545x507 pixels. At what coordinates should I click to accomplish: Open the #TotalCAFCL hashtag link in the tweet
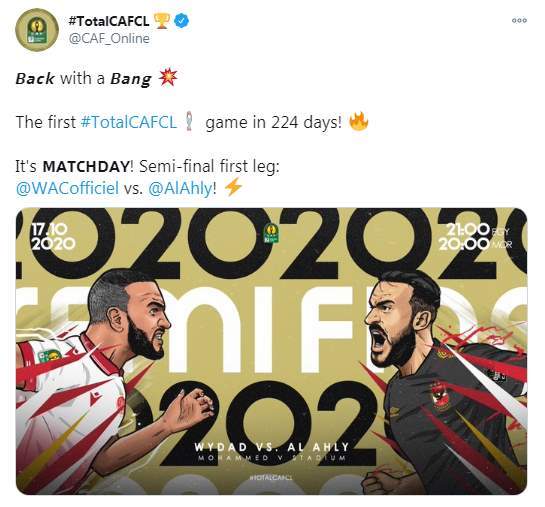point(129,122)
